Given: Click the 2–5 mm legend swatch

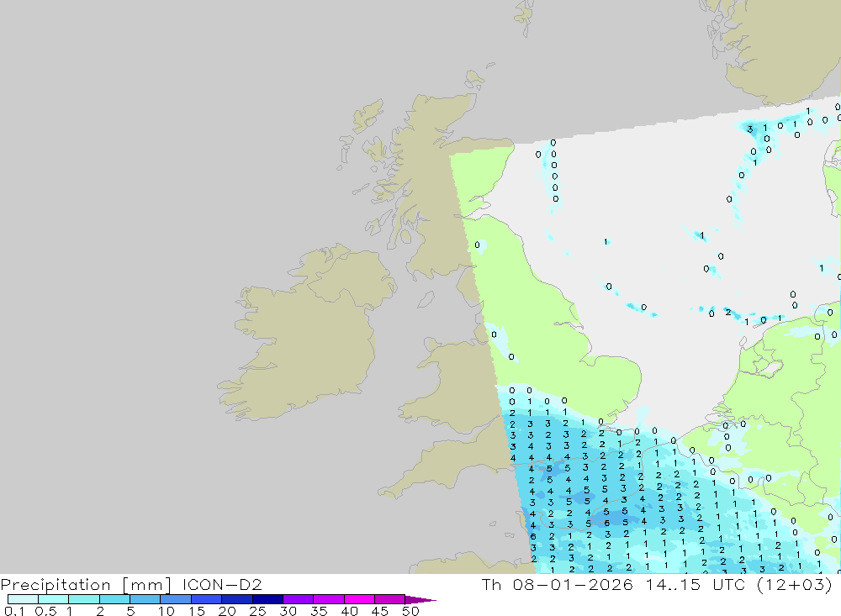Looking at the screenshot, I should tap(114, 599).
